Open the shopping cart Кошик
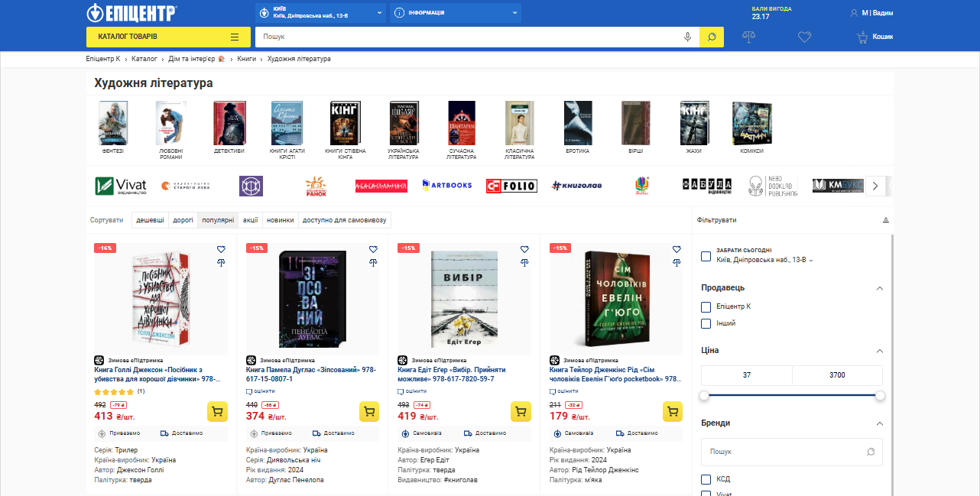 [875, 37]
